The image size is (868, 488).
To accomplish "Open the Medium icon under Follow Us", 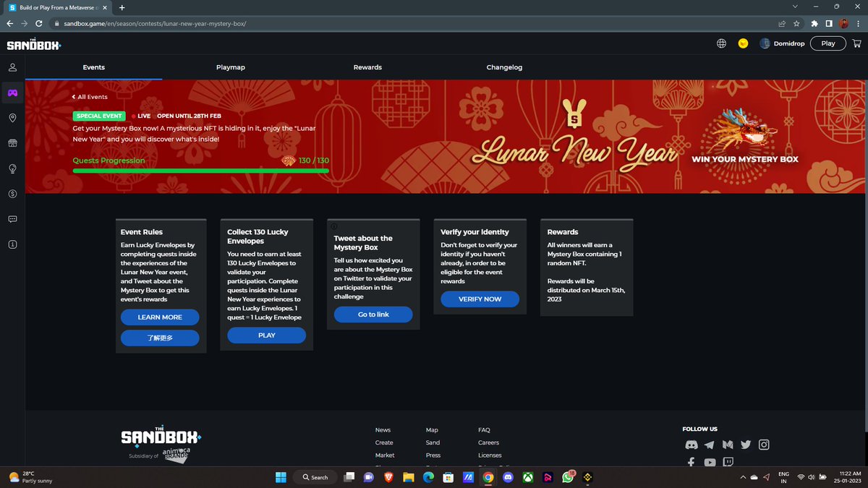I will tap(728, 445).
